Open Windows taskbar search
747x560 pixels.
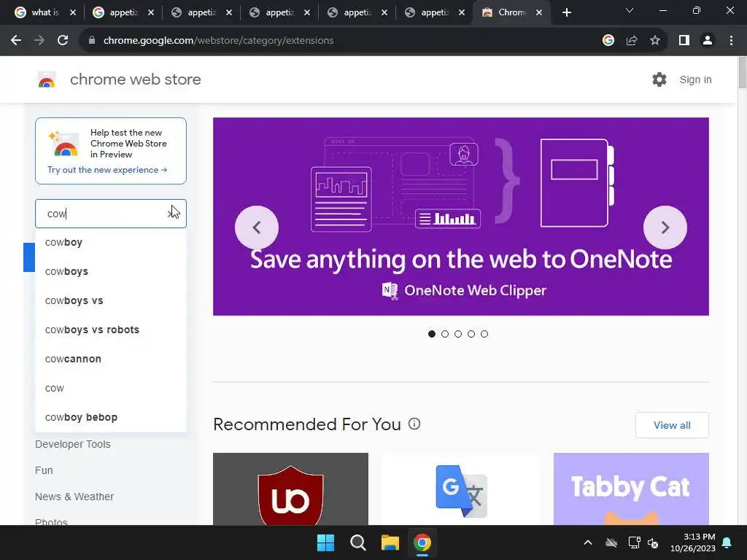pos(357,542)
